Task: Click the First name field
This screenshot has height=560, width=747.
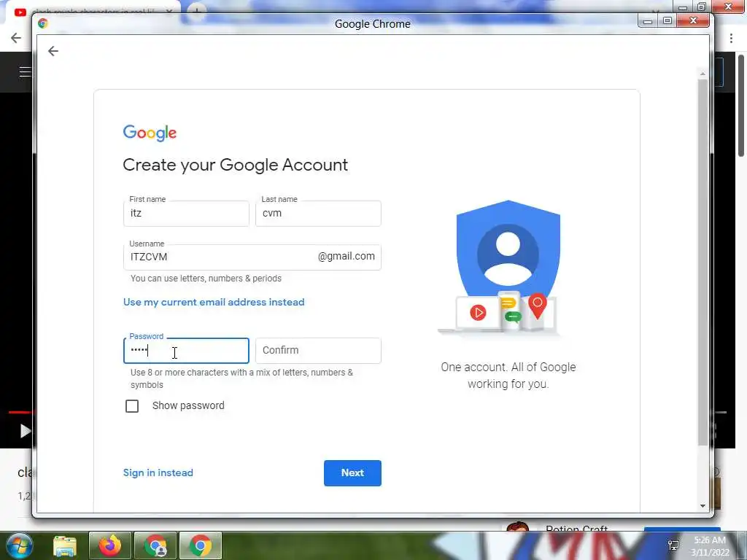Action: pos(186,214)
